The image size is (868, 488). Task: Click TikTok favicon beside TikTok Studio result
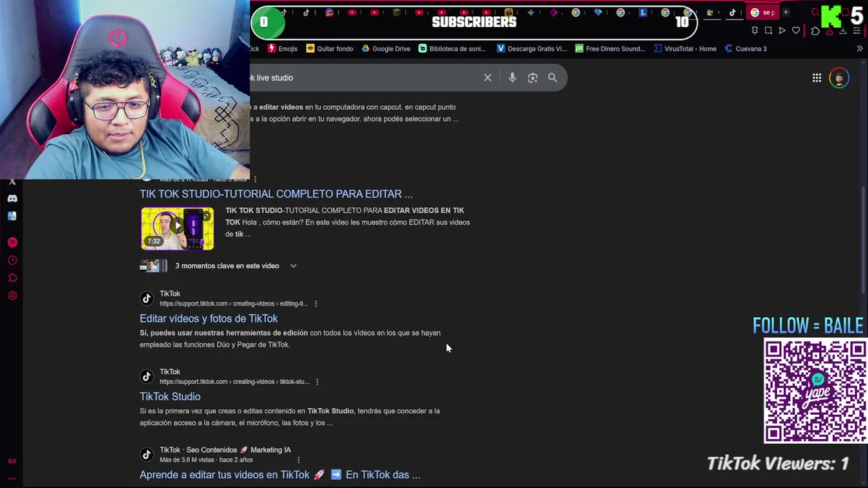(x=146, y=376)
